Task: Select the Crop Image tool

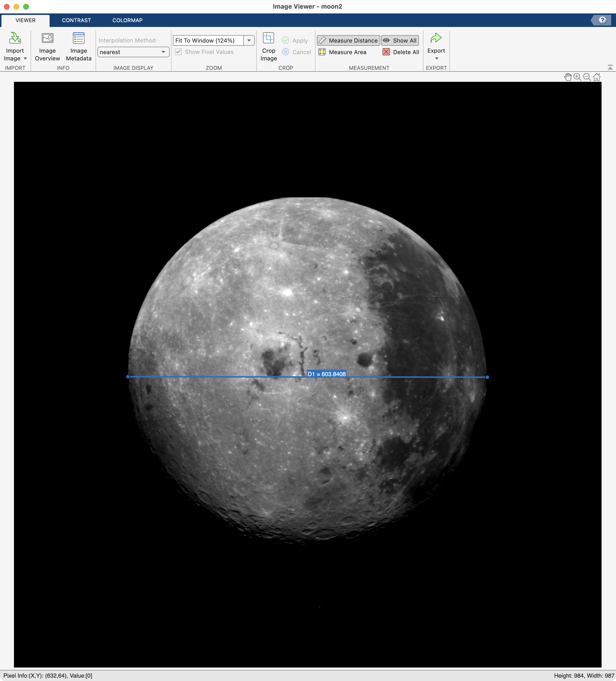Action: point(269,47)
